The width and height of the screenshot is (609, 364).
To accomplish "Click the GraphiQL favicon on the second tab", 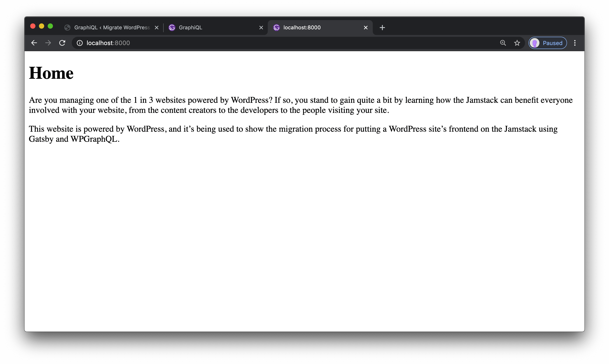I will click(172, 28).
